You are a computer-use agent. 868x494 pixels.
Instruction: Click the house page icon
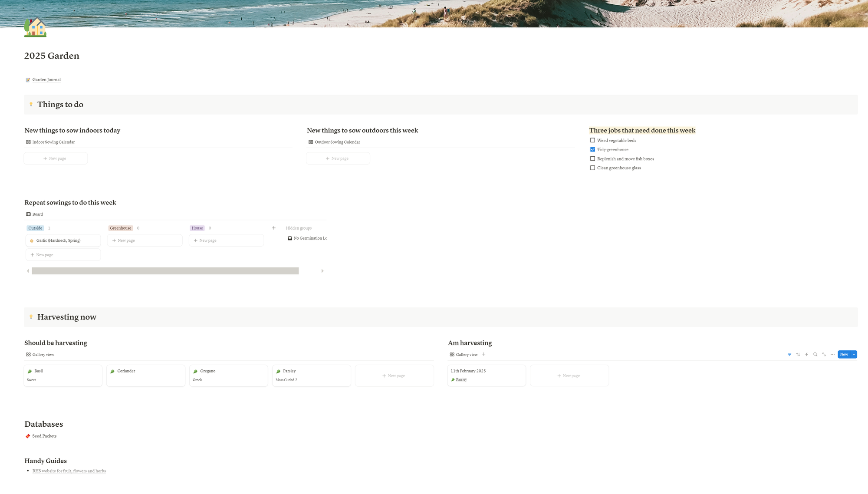[35, 27]
